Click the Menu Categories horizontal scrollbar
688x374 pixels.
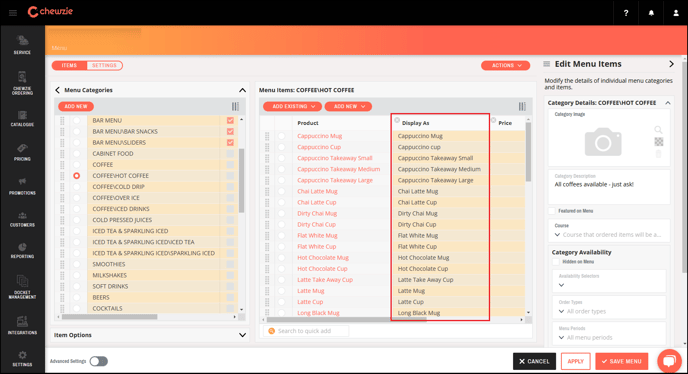click(110, 316)
